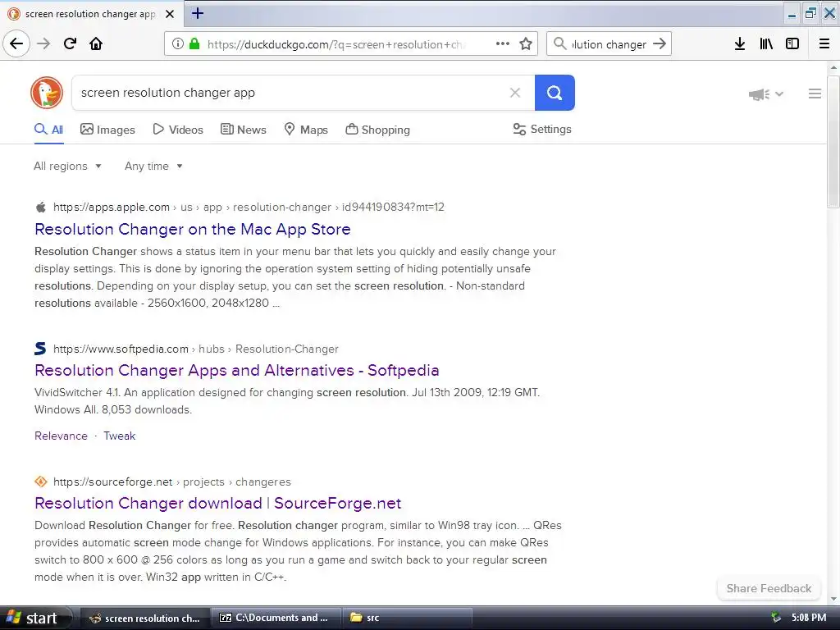
Task: Switch to Shopping results
Action: [377, 130]
